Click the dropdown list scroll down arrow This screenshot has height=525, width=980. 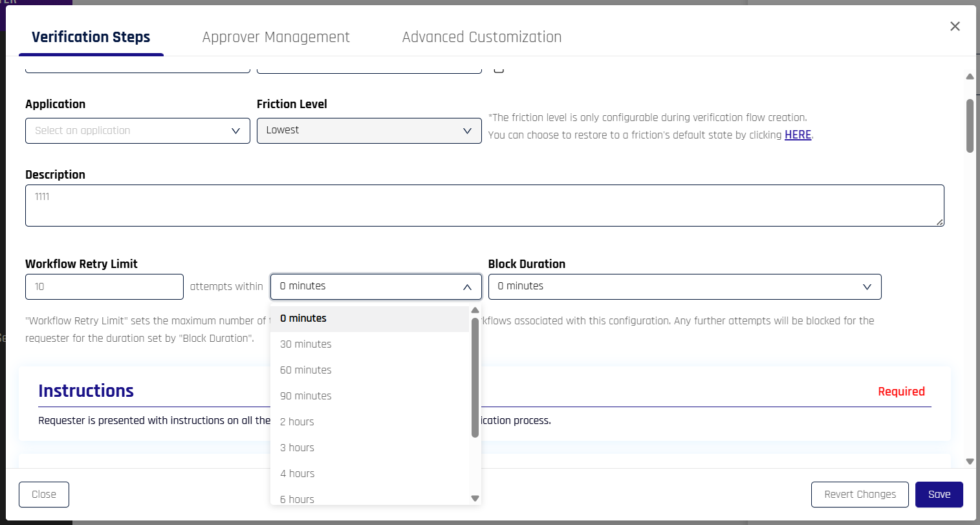click(x=475, y=498)
